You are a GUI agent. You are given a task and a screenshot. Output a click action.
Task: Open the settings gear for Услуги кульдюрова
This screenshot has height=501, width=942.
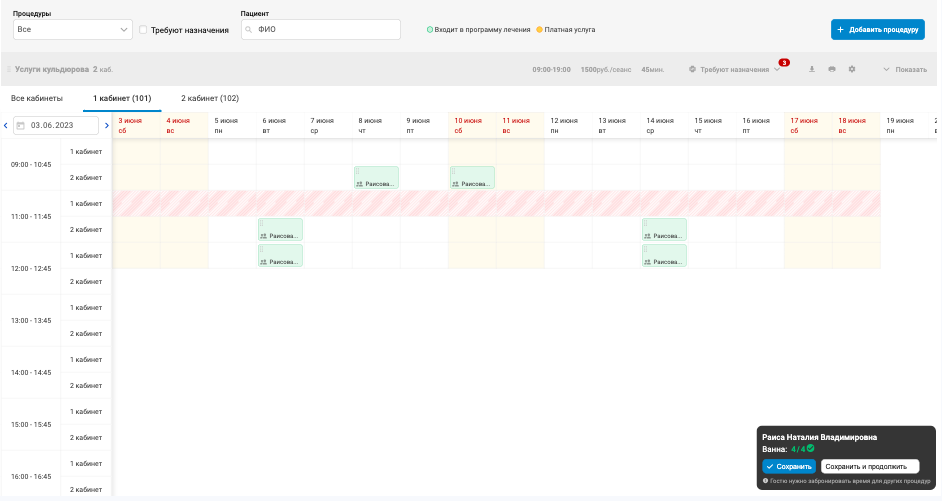coord(852,69)
